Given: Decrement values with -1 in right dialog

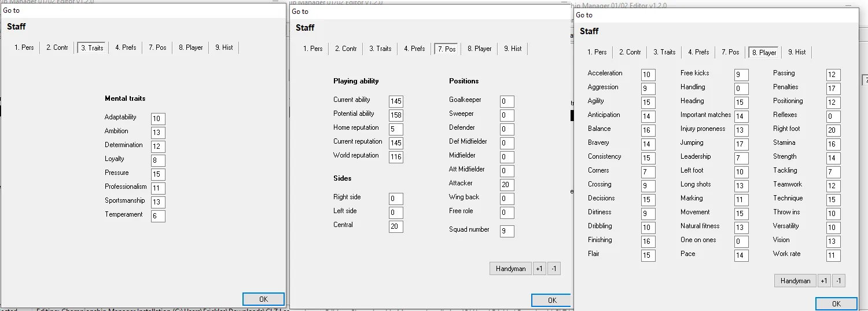Looking at the screenshot, I should click(x=839, y=281).
